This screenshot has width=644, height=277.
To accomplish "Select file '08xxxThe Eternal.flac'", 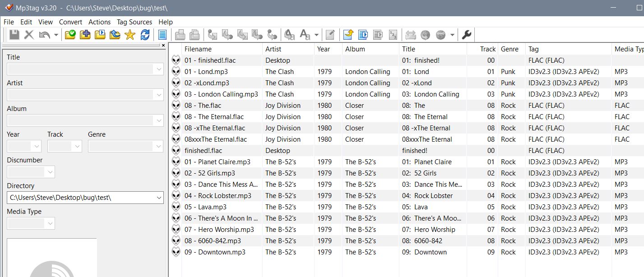I will coord(216,139).
